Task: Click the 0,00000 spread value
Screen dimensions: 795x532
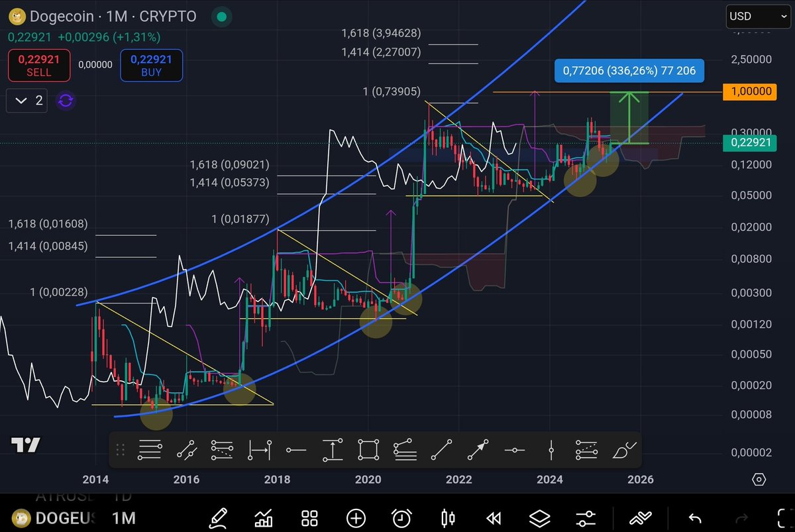Action: [x=95, y=65]
